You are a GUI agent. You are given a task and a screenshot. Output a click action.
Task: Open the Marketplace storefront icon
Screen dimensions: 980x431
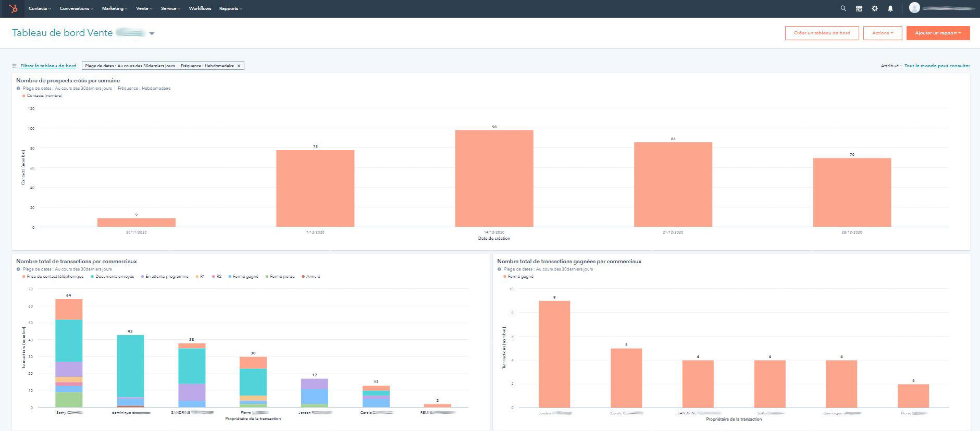click(x=859, y=8)
